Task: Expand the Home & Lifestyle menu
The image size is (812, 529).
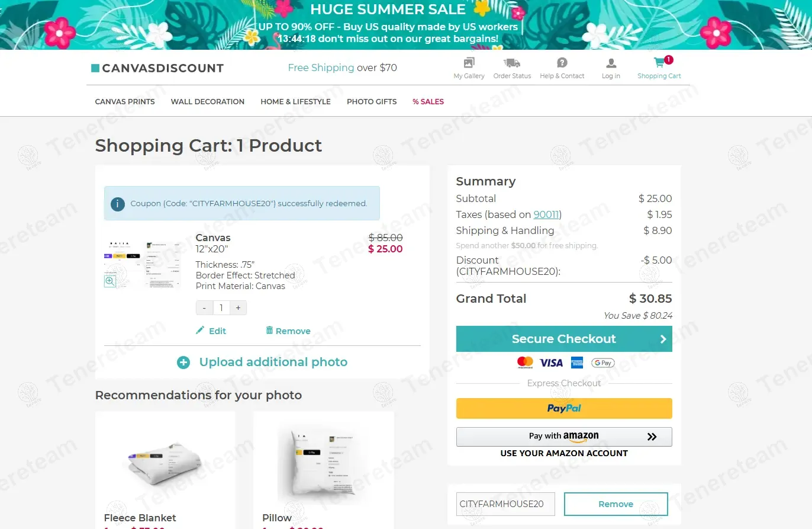Action: tap(295, 102)
